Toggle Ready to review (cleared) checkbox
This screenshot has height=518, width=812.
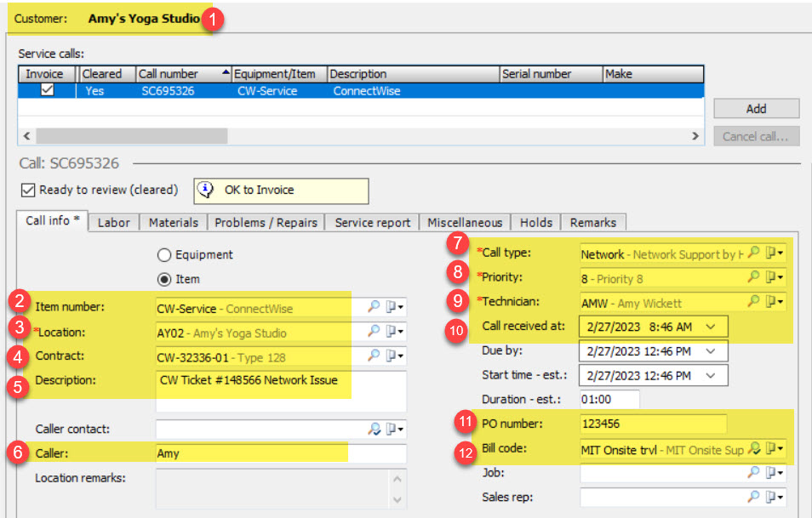coord(28,190)
